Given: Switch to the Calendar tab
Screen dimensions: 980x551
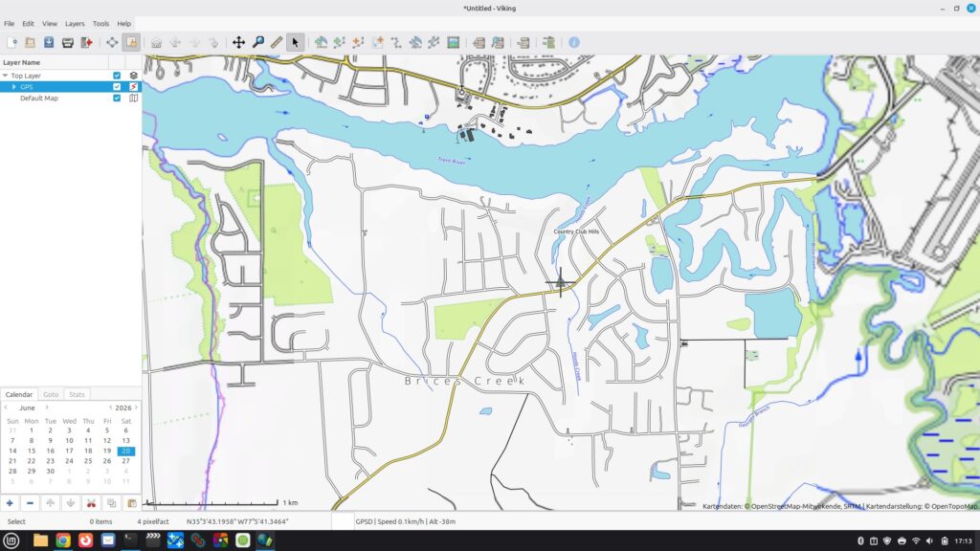Looking at the screenshot, I should pos(19,394).
